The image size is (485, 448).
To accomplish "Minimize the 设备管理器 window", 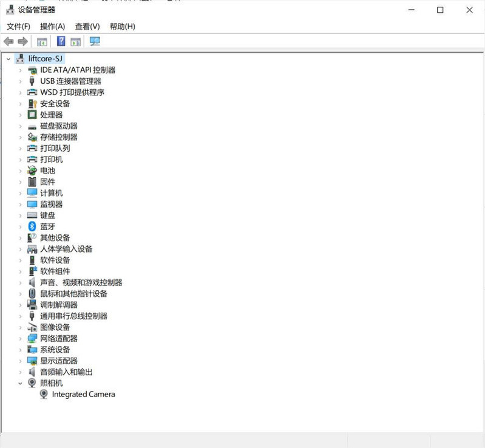I will point(412,10).
